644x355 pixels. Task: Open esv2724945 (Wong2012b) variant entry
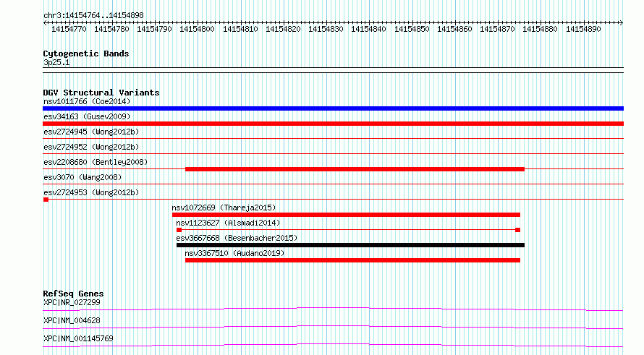(x=91, y=132)
